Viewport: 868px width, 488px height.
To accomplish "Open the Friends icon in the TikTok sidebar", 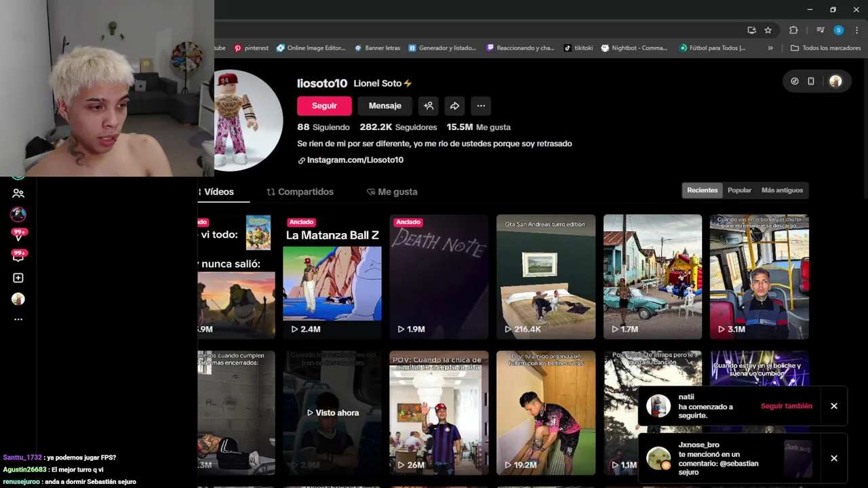I will [18, 193].
